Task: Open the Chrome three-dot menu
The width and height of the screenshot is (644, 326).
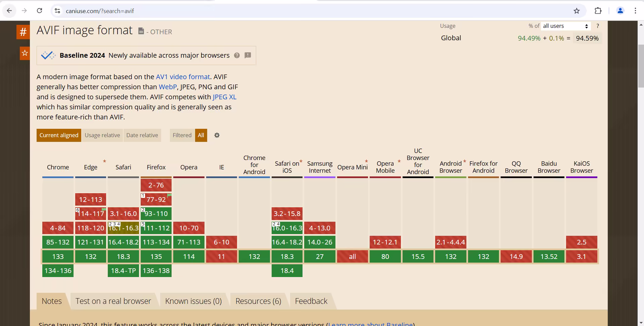Action: (635, 11)
